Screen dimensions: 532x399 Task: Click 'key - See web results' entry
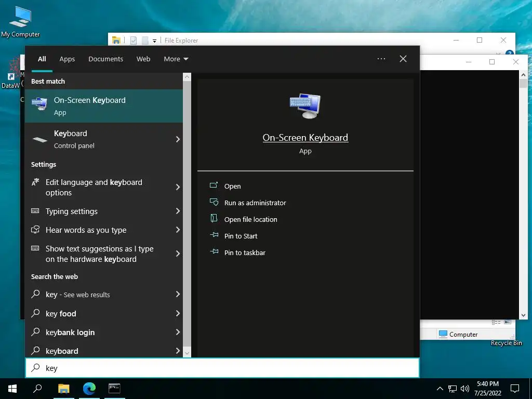point(104,294)
